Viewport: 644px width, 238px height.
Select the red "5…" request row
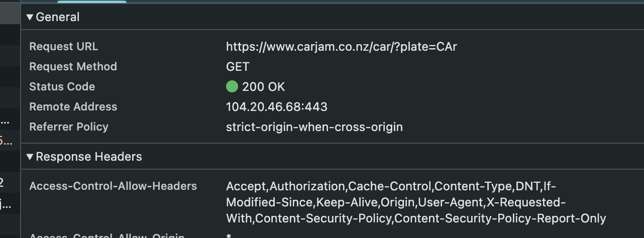(x=7, y=141)
